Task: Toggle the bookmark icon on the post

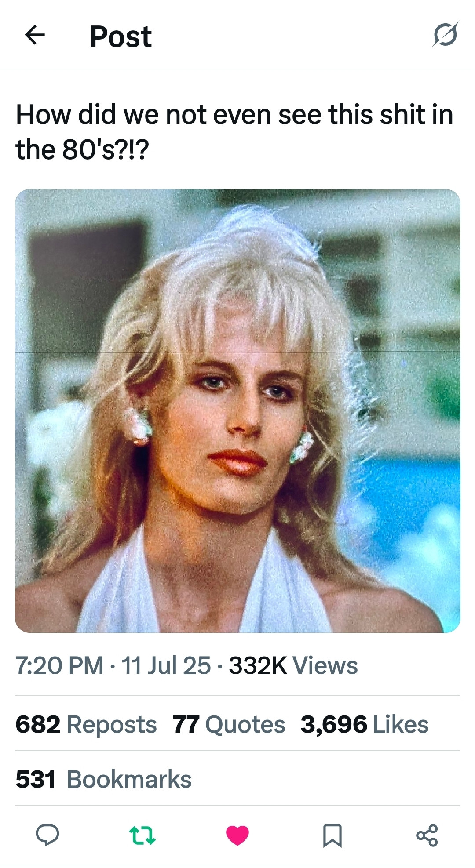Action: (332, 835)
